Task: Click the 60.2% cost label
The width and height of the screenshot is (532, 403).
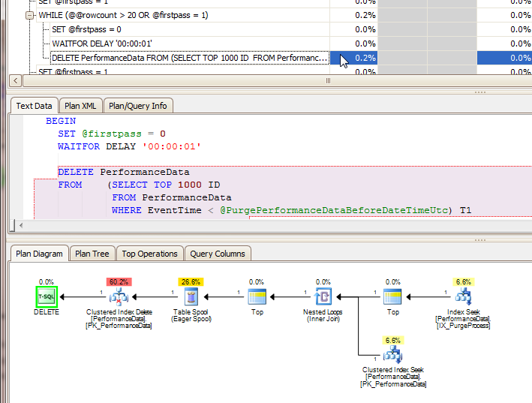Action: (x=119, y=282)
